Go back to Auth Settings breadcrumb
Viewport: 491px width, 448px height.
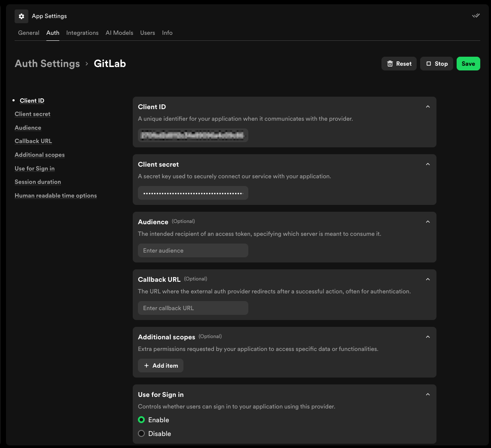(x=47, y=64)
